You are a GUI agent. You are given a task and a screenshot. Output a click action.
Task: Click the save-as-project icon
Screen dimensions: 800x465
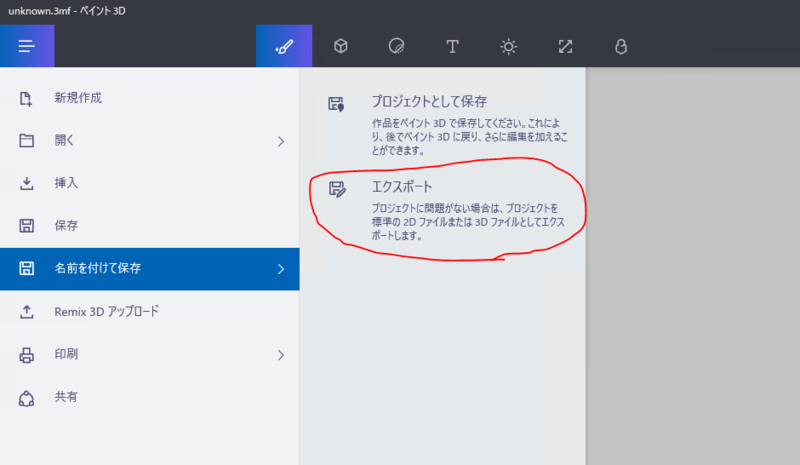click(336, 104)
